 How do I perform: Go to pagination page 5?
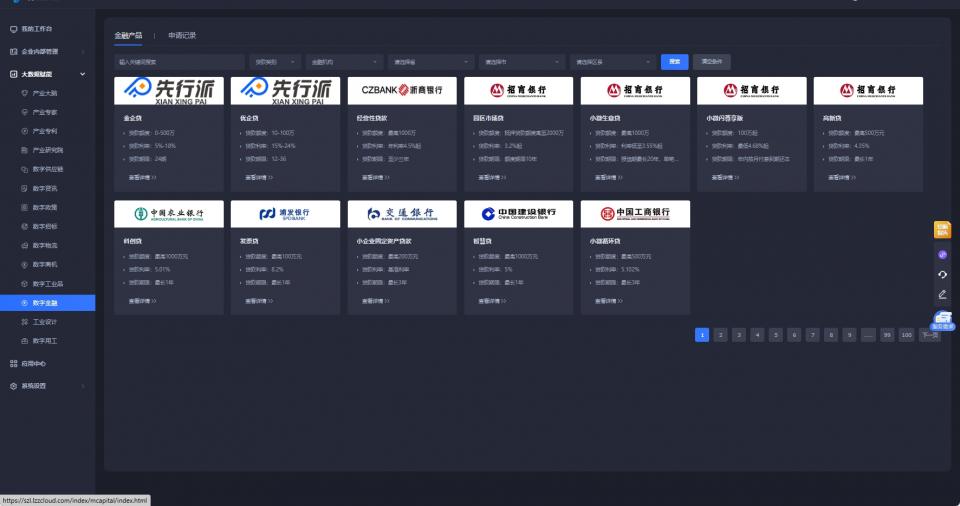pyautogui.click(x=776, y=335)
